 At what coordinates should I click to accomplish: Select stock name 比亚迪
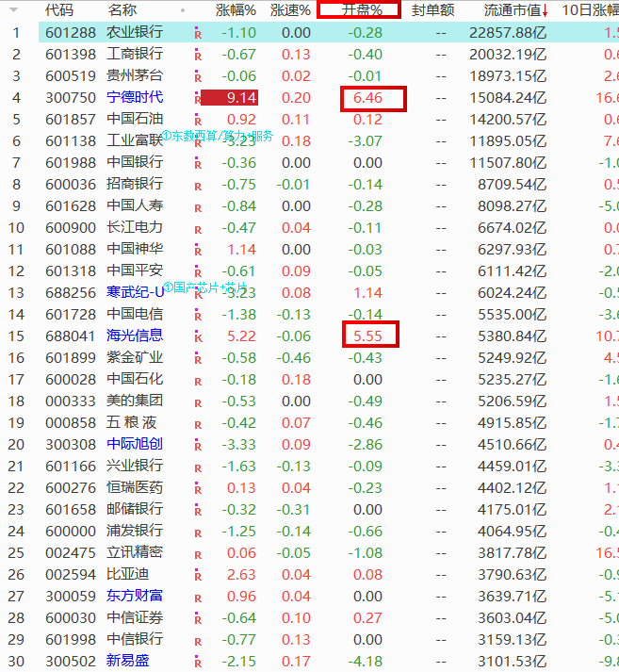pyautogui.click(x=127, y=574)
